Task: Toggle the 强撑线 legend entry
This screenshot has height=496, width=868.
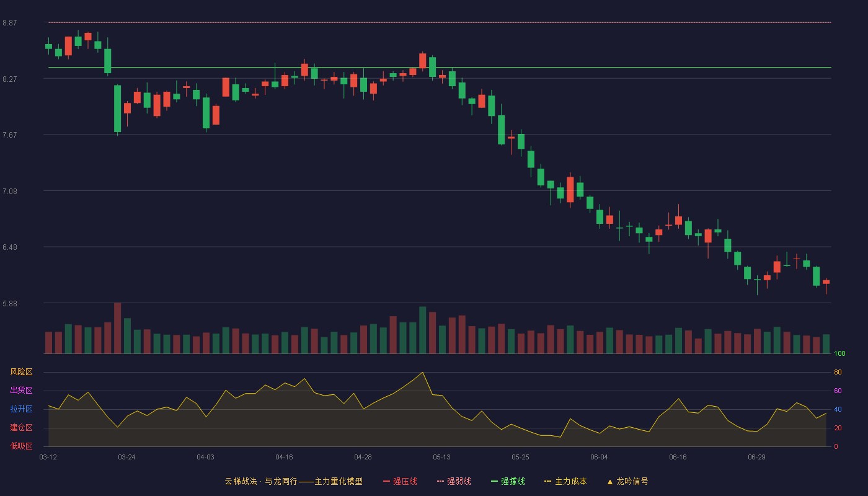Action: coord(508,481)
